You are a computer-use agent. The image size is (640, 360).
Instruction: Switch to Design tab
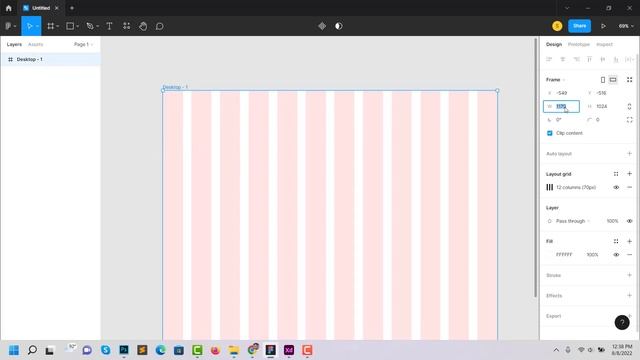point(554,44)
